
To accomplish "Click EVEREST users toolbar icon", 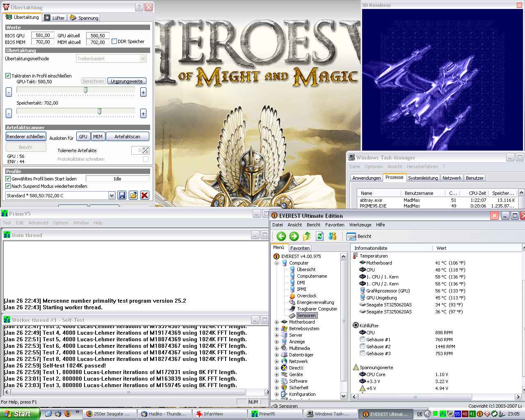I will pos(332,236).
